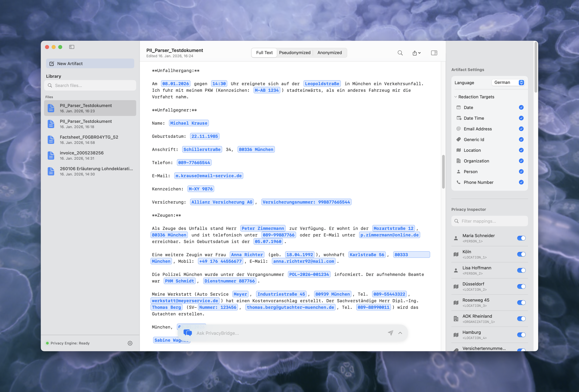Open the Factsheet_F0GBR04YTG_52 file

point(89,139)
